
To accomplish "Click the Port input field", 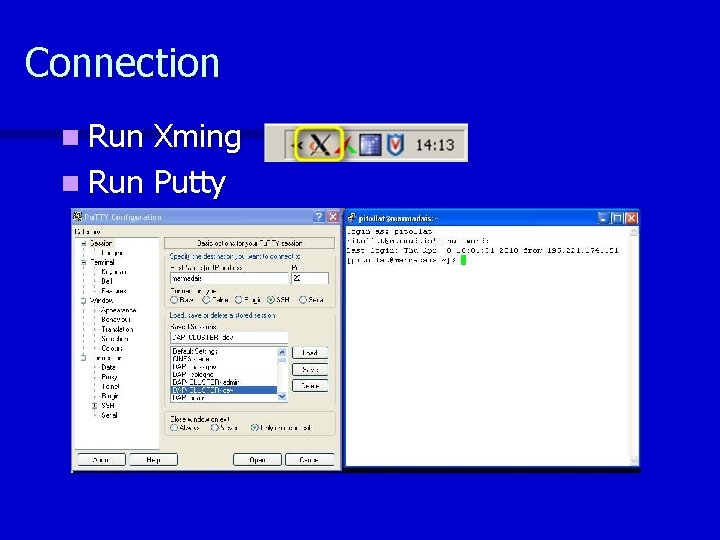I will [310, 278].
